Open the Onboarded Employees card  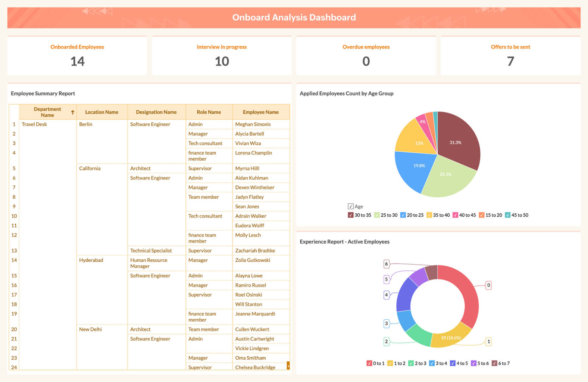[77, 56]
